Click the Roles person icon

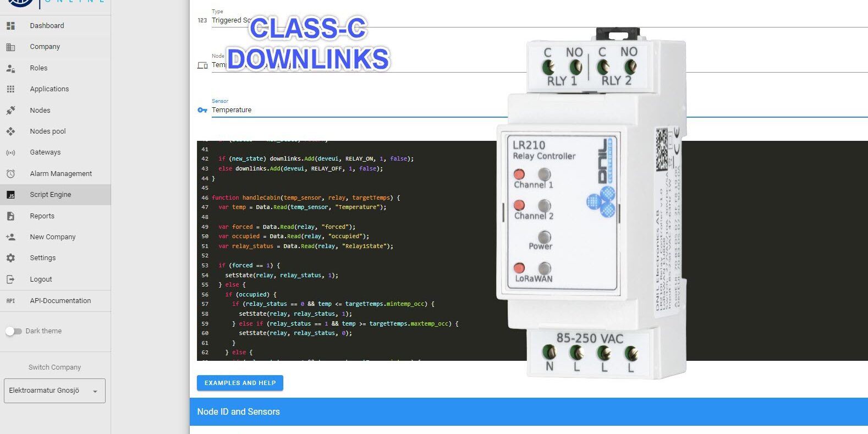[10, 68]
